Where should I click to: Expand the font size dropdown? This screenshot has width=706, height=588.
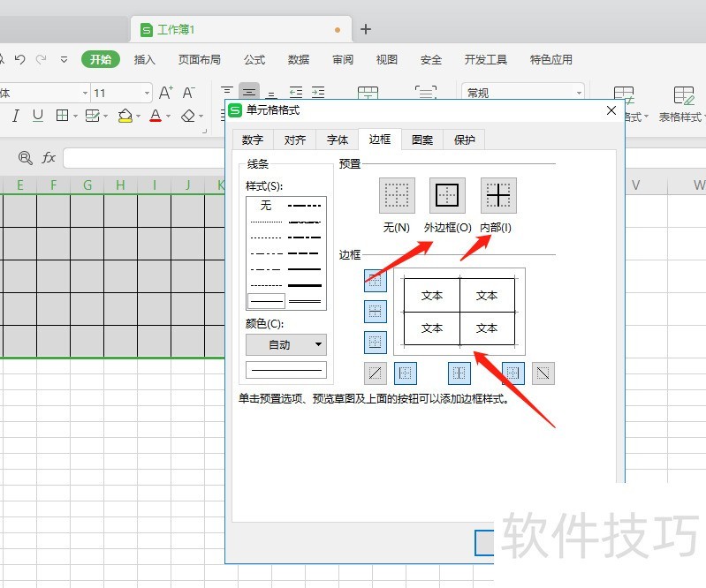tap(146, 94)
